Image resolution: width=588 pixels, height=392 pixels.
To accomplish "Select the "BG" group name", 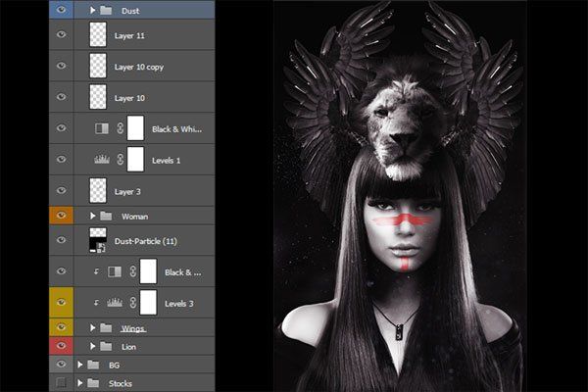I will coord(114,365).
